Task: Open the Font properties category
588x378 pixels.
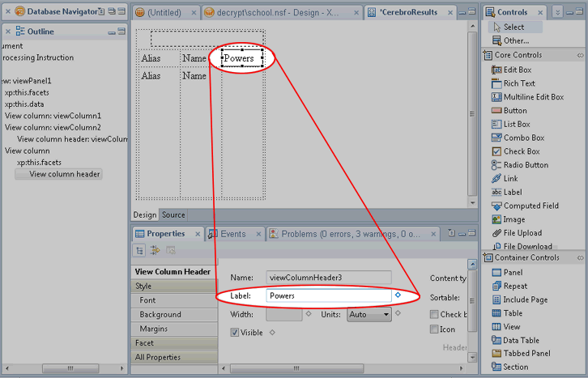Action: [x=174, y=300]
